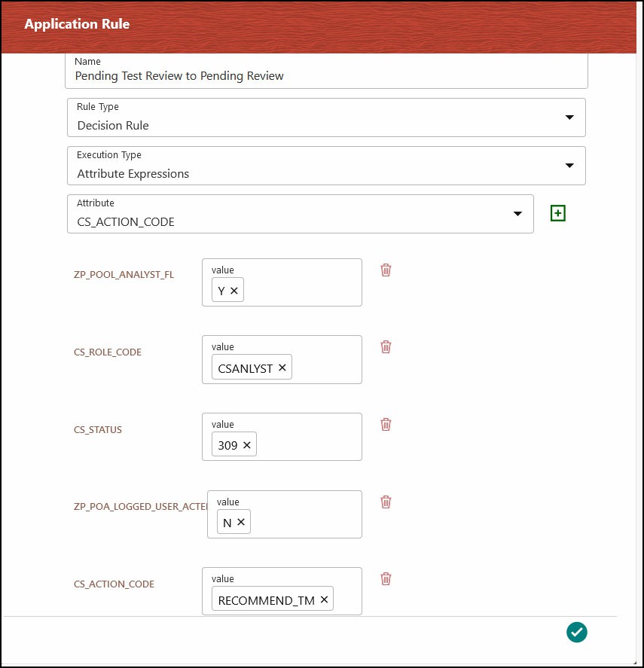Remove the Y value chip
This screenshot has height=668, width=644.
(233, 289)
